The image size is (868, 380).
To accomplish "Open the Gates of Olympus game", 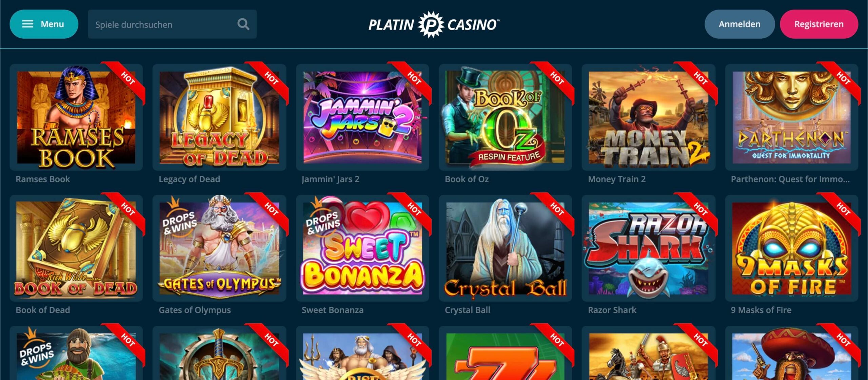I will 219,248.
